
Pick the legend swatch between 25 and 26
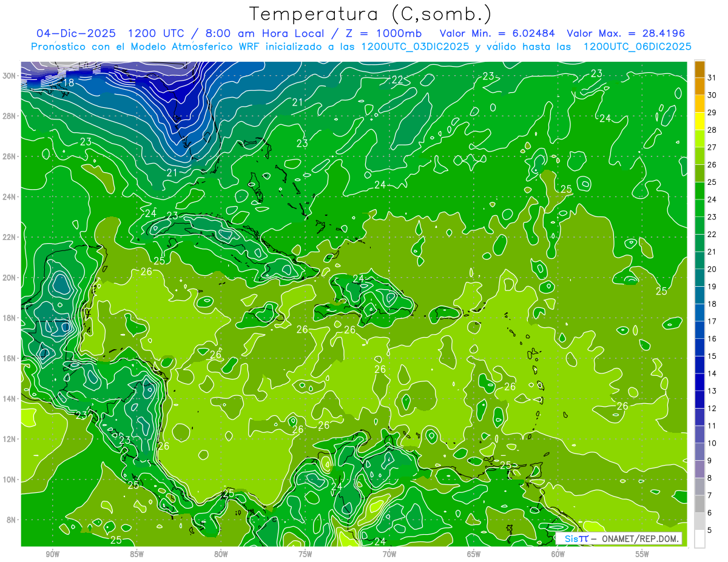[699, 173]
